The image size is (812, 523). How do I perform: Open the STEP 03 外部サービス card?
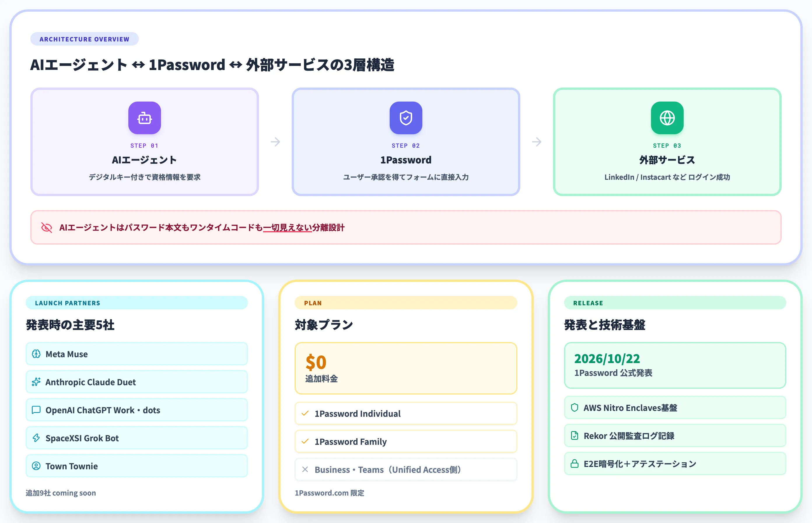667,142
